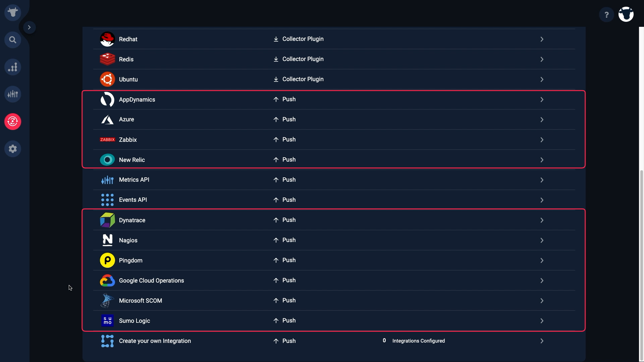Click the Dynatrace logo icon
The image size is (644, 362).
point(107,220)
